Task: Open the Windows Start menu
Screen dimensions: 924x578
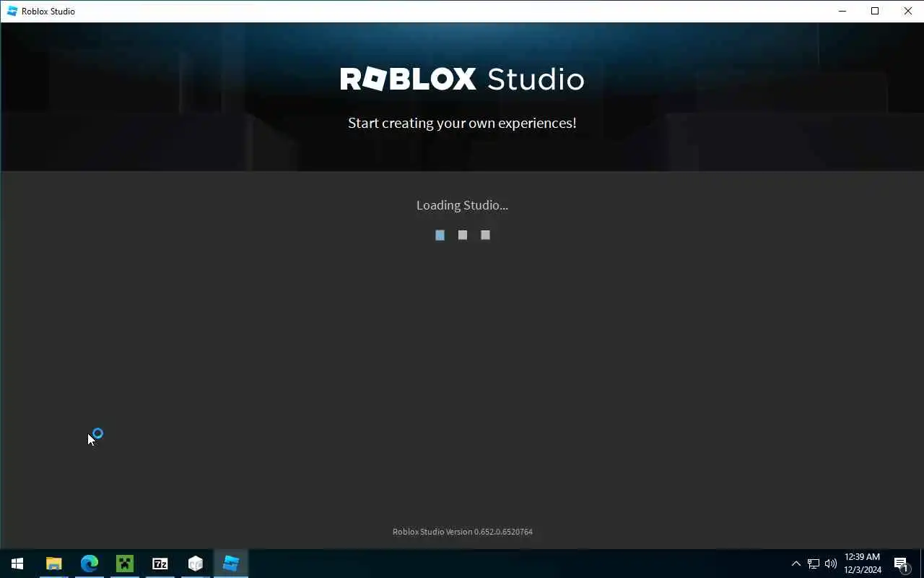Action: click(17, 564)
